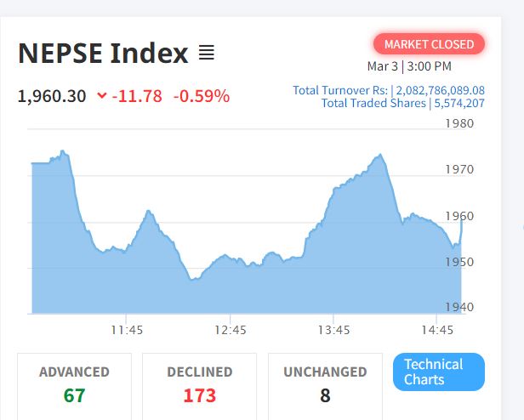
Task: Click the Mar 3 3:00 PM timestamp
Action: [x=409, y=66]
